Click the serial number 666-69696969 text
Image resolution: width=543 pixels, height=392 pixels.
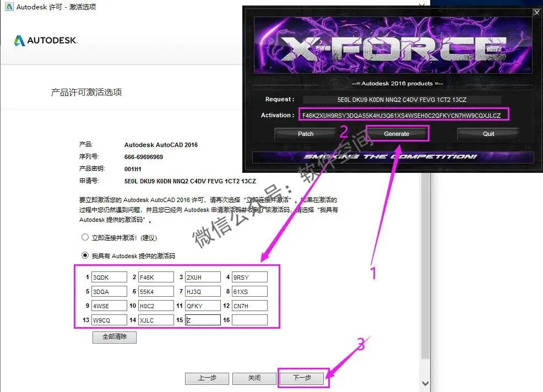click(144, 157)
